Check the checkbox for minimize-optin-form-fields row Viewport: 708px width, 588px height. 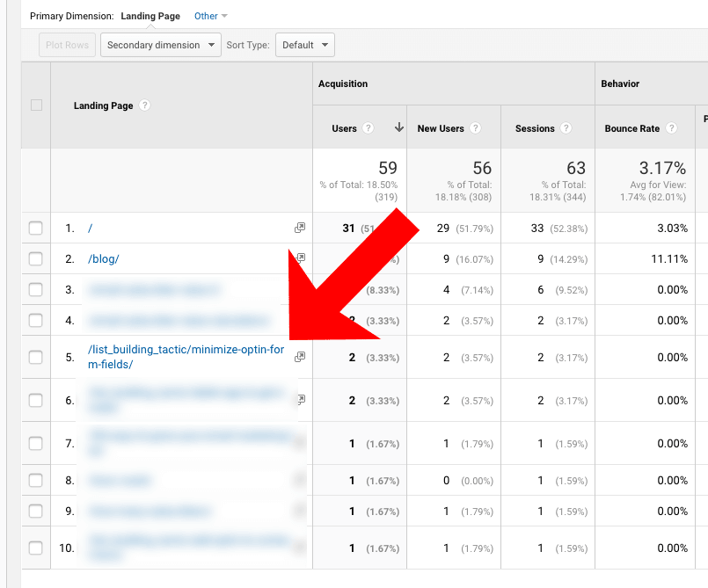click(36, 358)
